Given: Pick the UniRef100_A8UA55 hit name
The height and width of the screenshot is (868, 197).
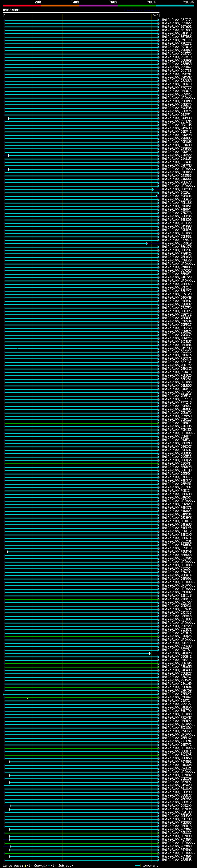Looking at the screenshot, I should [x=176, y=667].
